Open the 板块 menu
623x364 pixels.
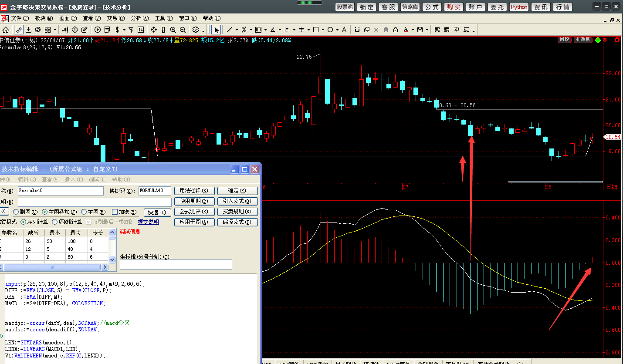pos(44,18)
